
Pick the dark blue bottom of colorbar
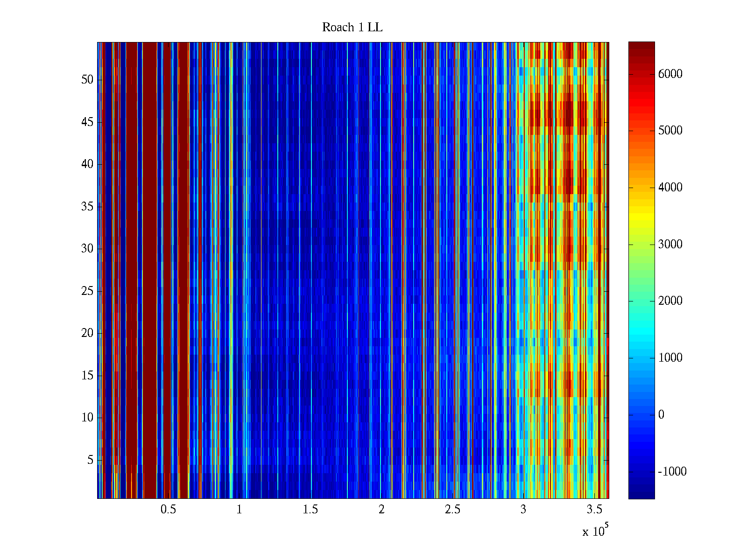pos(641,494)
